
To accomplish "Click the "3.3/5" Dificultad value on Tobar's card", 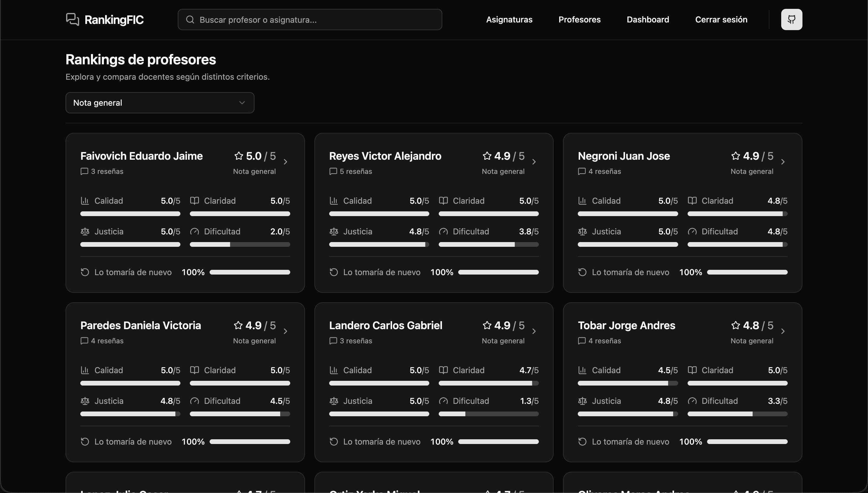I will pos(778,401).
